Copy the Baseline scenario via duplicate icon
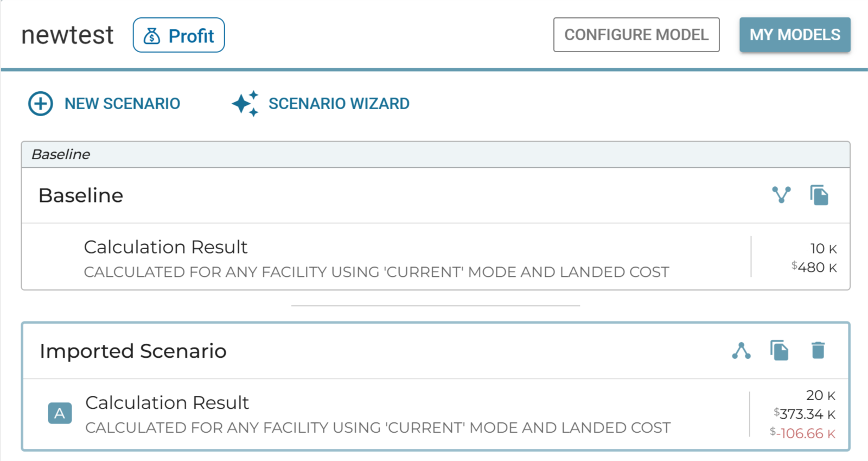 tap(819, 195)
